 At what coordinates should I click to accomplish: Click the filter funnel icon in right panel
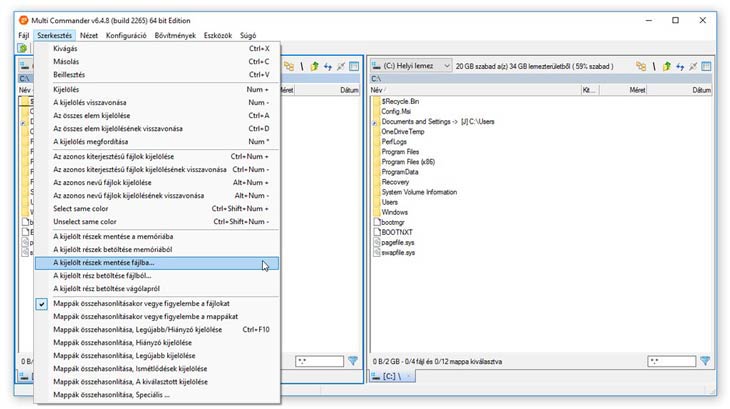[x=705, y=360]
